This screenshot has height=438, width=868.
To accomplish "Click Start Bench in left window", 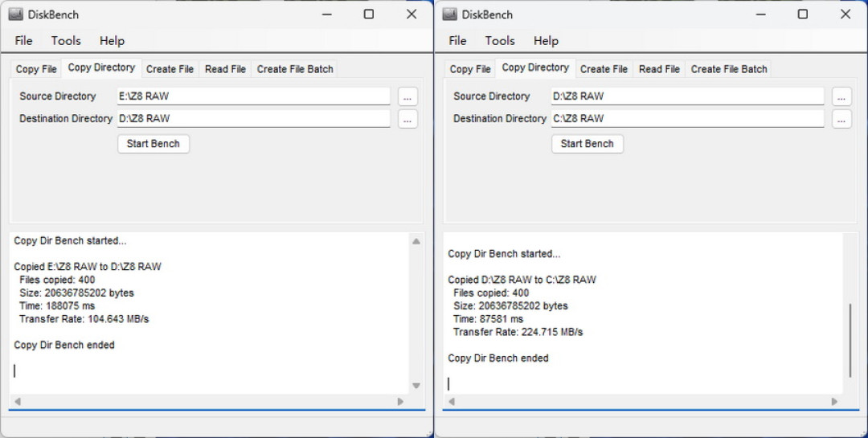I will point(154,144).
